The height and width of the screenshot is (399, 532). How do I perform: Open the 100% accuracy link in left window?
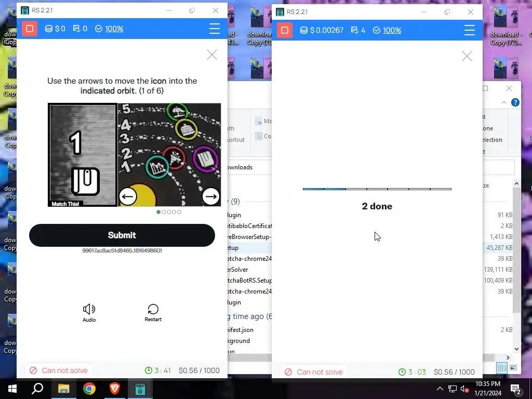tap(114, 29)
